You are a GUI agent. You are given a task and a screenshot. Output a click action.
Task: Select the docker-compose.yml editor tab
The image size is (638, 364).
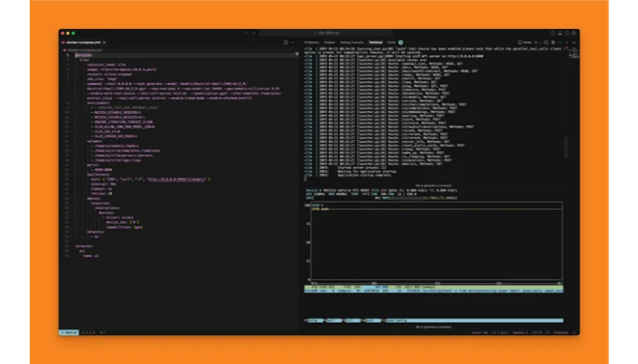coord(83,42)
